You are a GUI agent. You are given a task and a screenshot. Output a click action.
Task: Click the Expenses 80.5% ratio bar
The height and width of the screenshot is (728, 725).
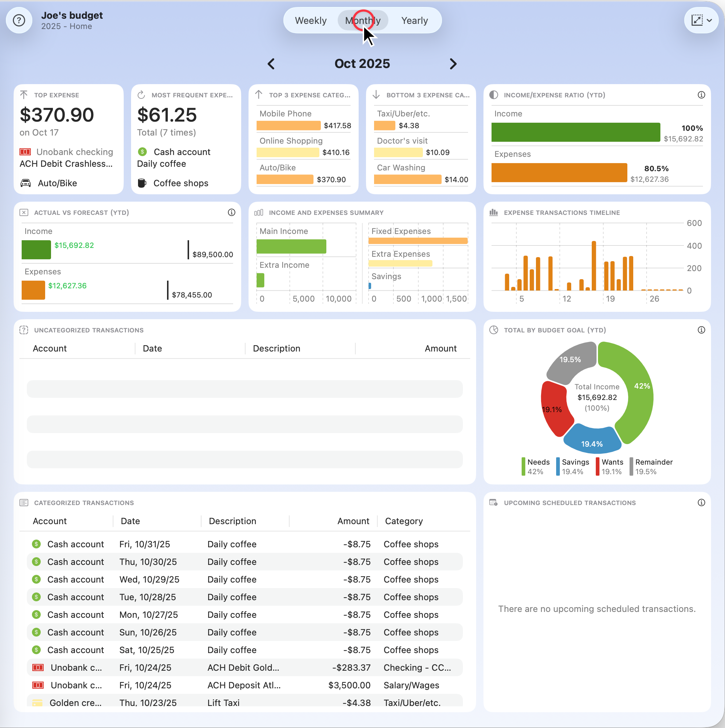click(x=559, y=173)
